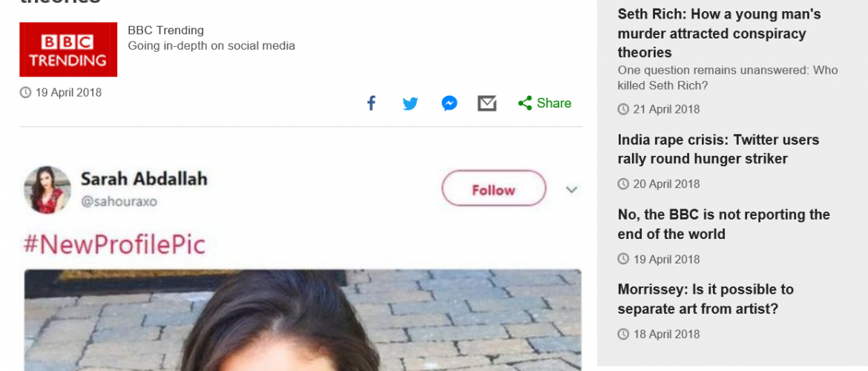The width and height of the screenshot is (868, 371).
Task: Click the Seth Rich story summary text
Action: pos(727,78)
